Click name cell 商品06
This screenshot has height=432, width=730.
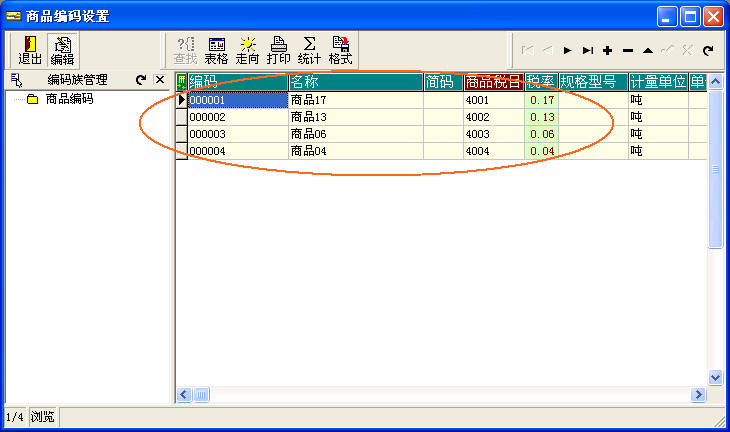click(x=356, y=134)
